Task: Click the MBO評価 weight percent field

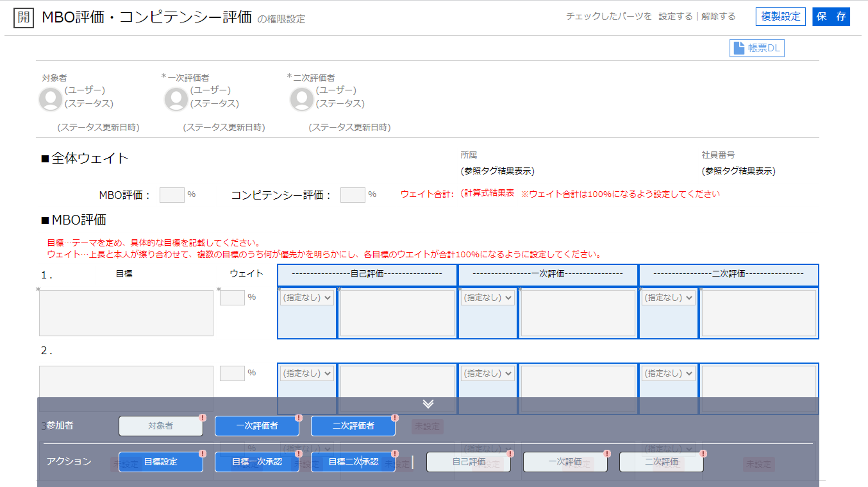Action: coord(172,195)
